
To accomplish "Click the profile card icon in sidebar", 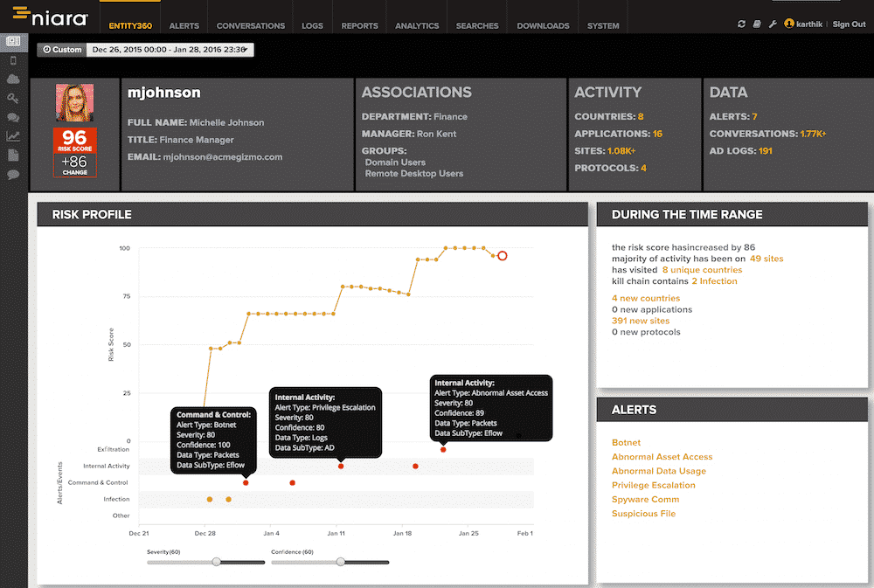I will point(13,41).
